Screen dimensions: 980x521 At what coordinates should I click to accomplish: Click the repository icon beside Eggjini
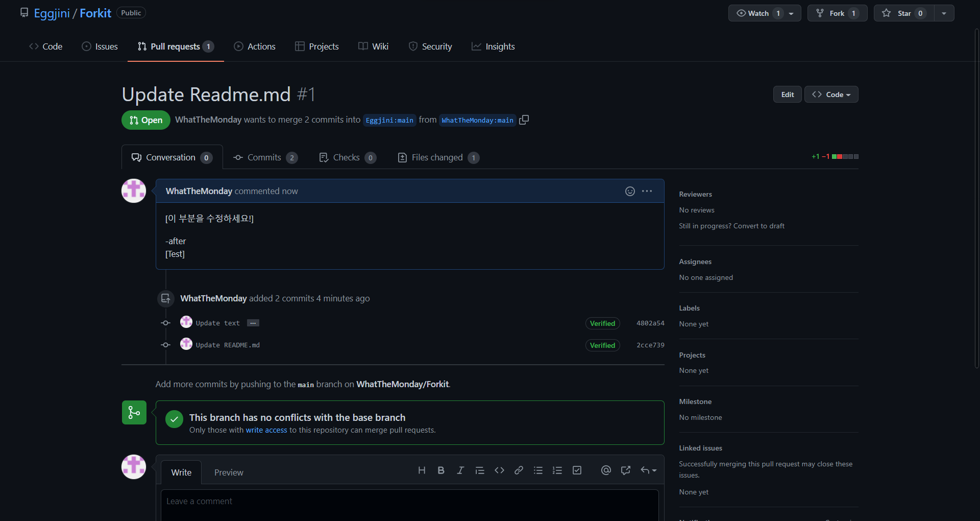coord(24,13)
